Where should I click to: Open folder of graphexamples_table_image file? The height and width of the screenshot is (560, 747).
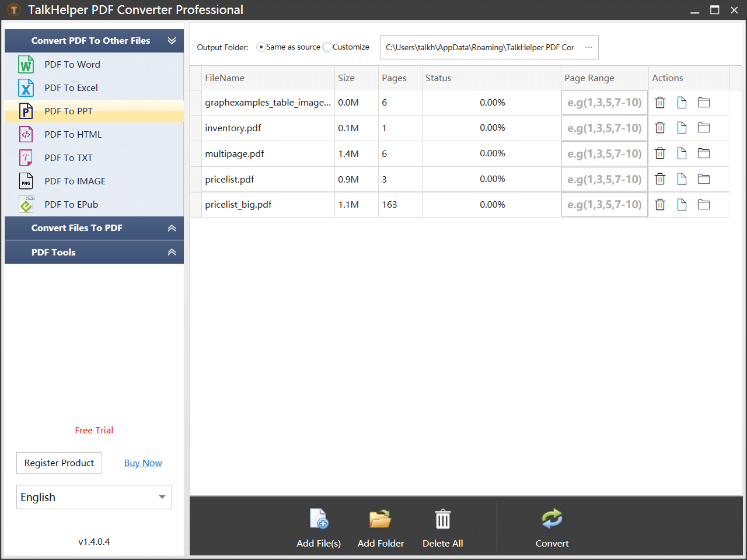[x=704, y=103]
